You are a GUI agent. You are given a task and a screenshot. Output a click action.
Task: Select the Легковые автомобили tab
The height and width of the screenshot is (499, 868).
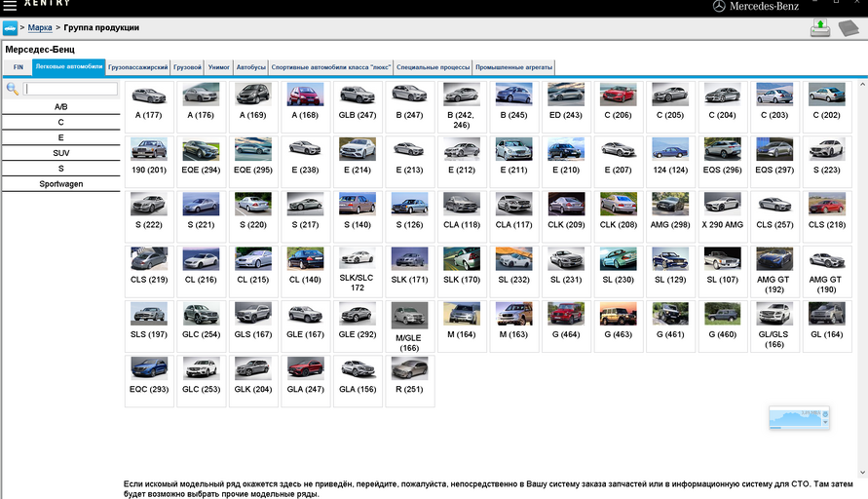[x=68, y=66]
